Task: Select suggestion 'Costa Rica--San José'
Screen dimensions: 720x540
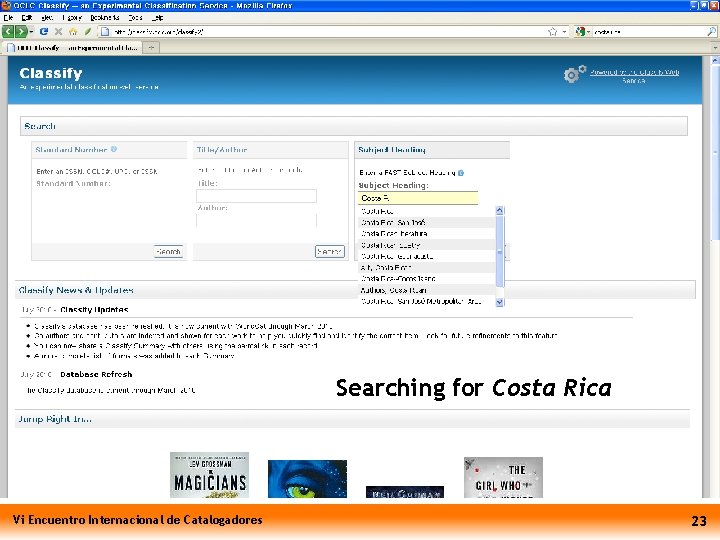Action: 427,222
